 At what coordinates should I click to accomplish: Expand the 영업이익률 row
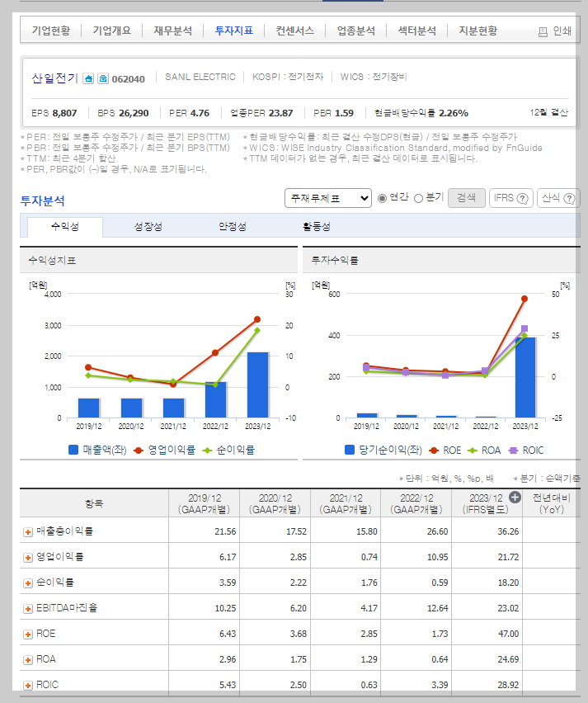point(28,557)
